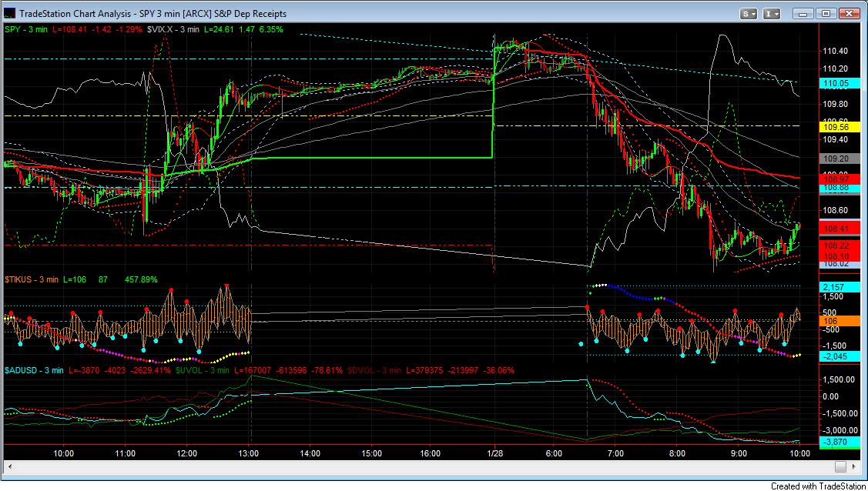Click the red 108.41 last-price marker

[x=840, y=228]
